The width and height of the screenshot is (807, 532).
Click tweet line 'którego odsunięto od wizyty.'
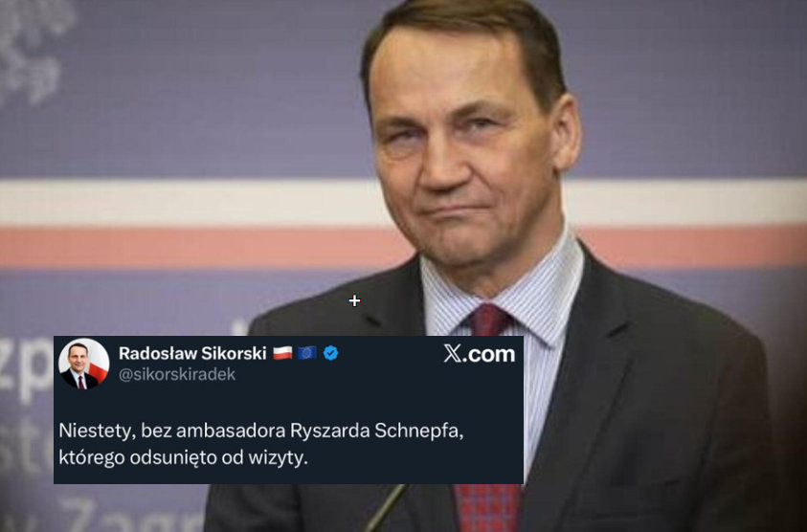[x=183, y=457]
